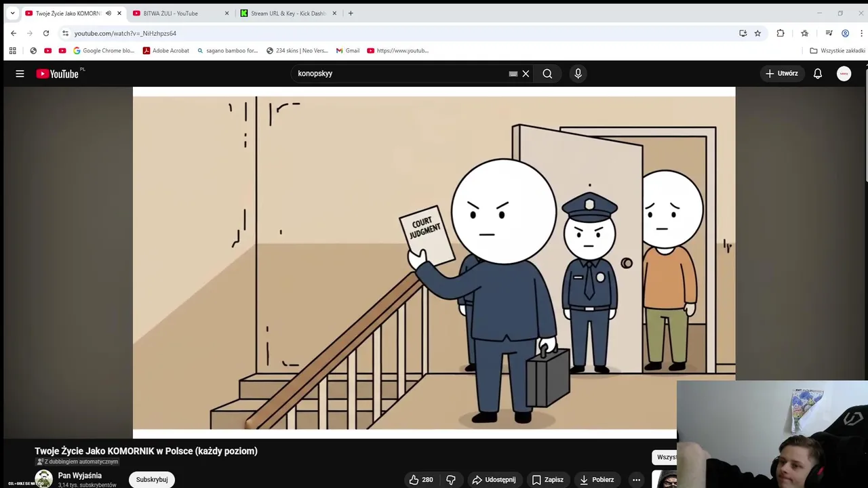
Task: Click the youtube.com URL address bar
Action: click(x=400, y=33)
